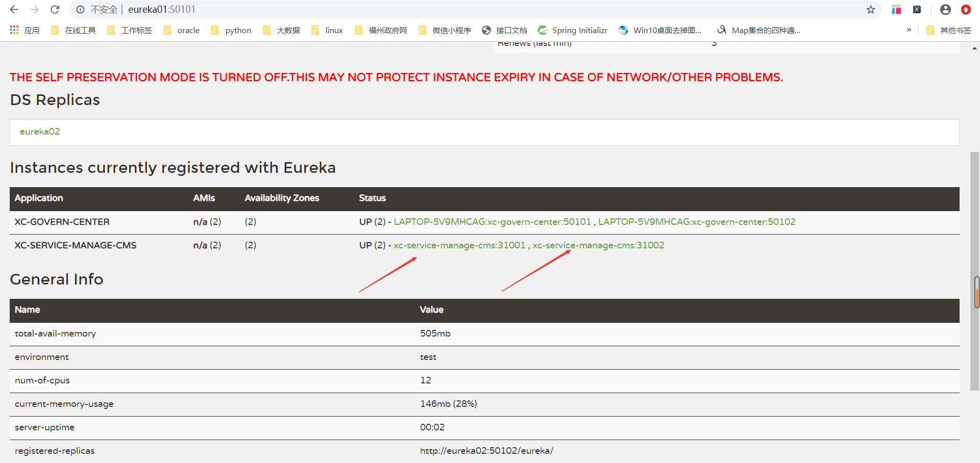The height and width of the screenshot is (463, 980).
Task: Click the address bar URL eureka01:50101
Action: tap(162, 10)
